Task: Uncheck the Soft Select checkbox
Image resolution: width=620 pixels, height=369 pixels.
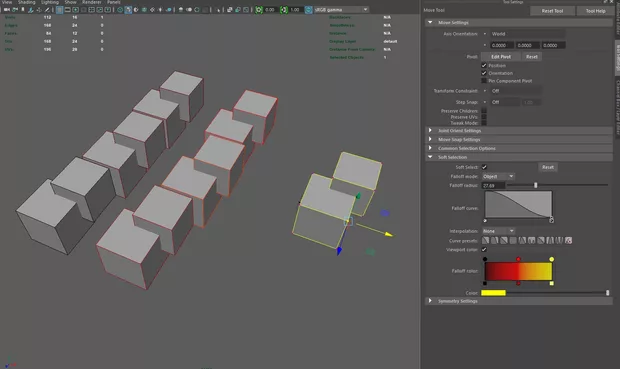Action: click(484, 167)
